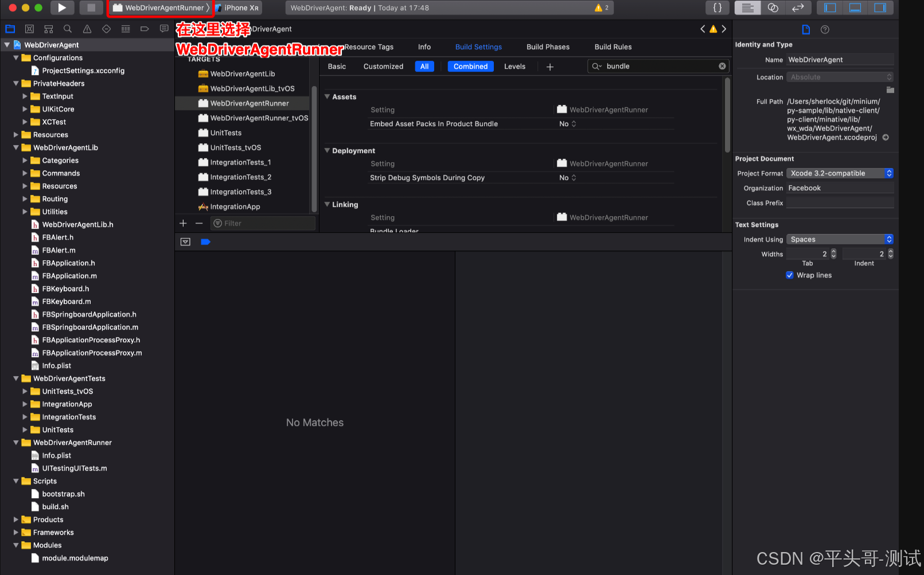The width and height of the screenshot is (924, 575).
Task: Open the debug navigator
Action: (126, 29)
